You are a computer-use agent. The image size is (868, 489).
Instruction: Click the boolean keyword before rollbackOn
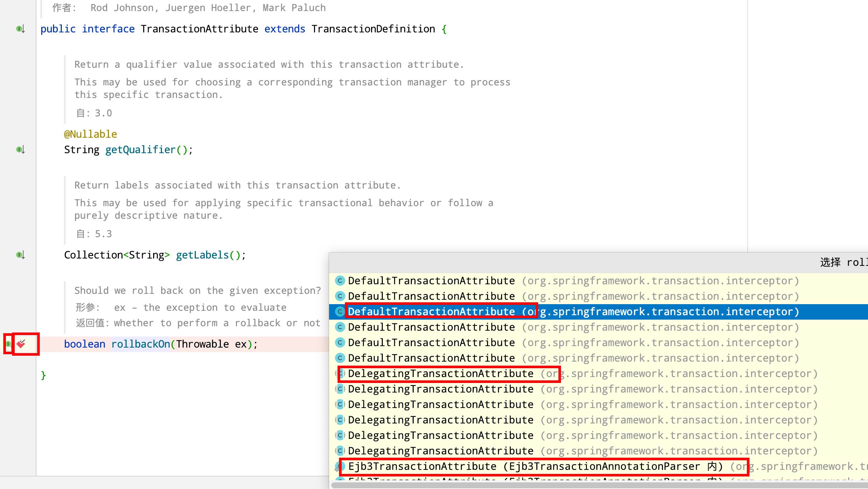click(85, 344)
